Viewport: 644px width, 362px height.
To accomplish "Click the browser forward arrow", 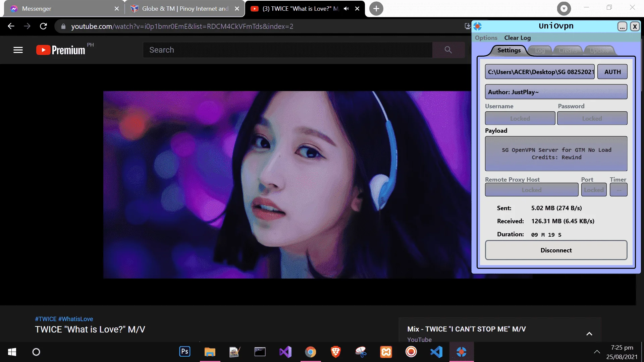I will coord(27,26).
